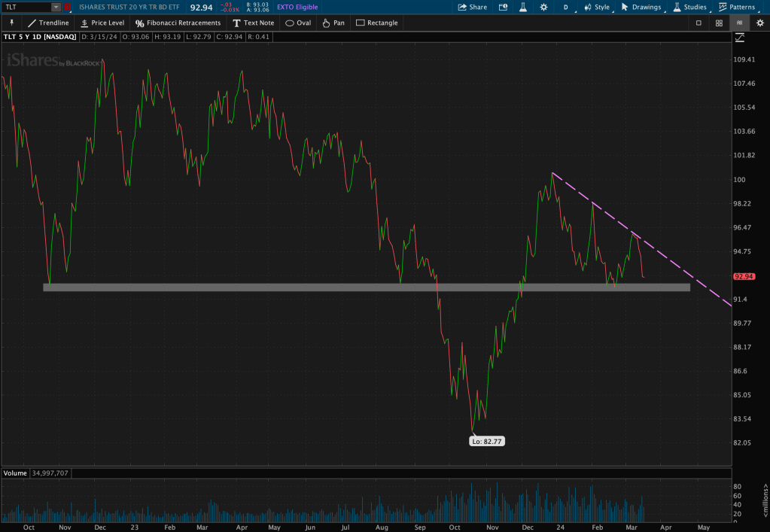Open the Studies menu

(x=689, y=7)
